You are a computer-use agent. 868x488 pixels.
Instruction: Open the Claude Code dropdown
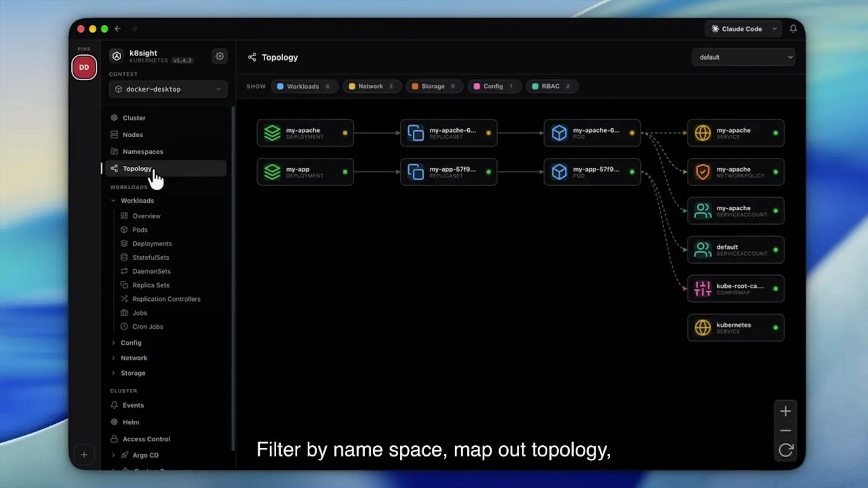click(743, 29)
